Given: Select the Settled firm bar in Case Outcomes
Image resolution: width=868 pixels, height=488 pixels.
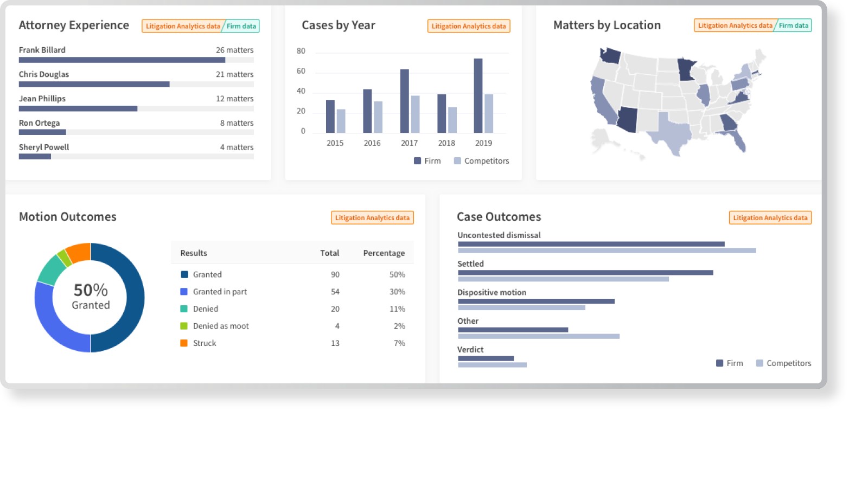Looking at the screenshot, I should pos(585,273).
